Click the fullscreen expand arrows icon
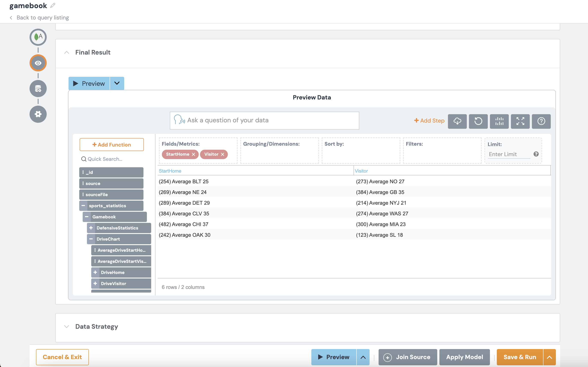588x367 pixels. tap(520, 121)
